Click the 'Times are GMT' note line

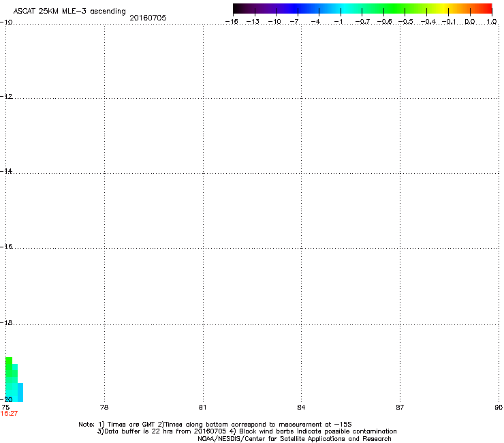coord(215,425)
